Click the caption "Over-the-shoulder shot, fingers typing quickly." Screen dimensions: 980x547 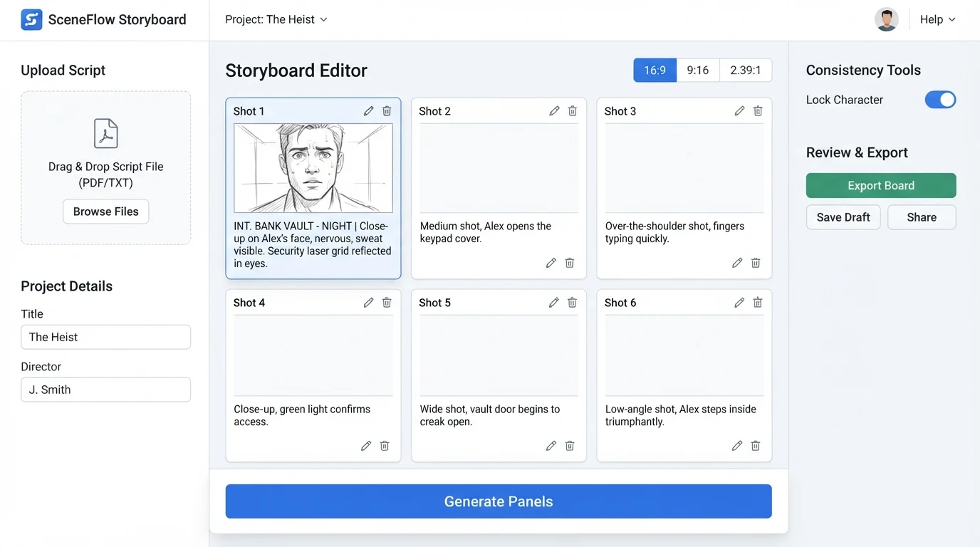pyautogui.click(x=674, y=232)
